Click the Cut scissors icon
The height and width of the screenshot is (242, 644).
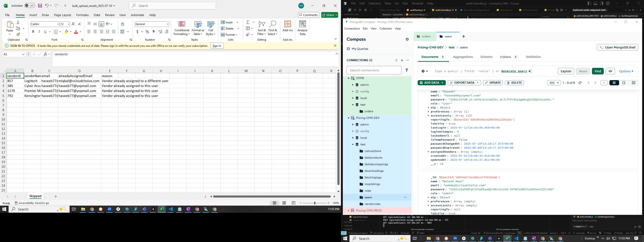(x=18, y=22)
